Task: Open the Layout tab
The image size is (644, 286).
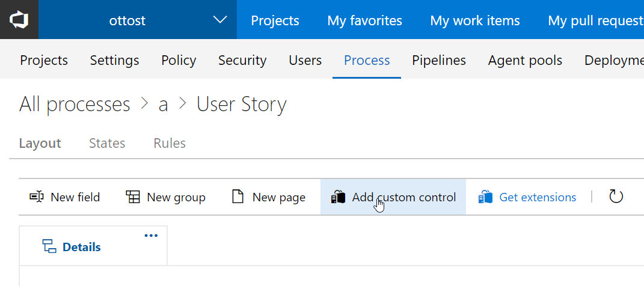Action: tap(40, 143)
